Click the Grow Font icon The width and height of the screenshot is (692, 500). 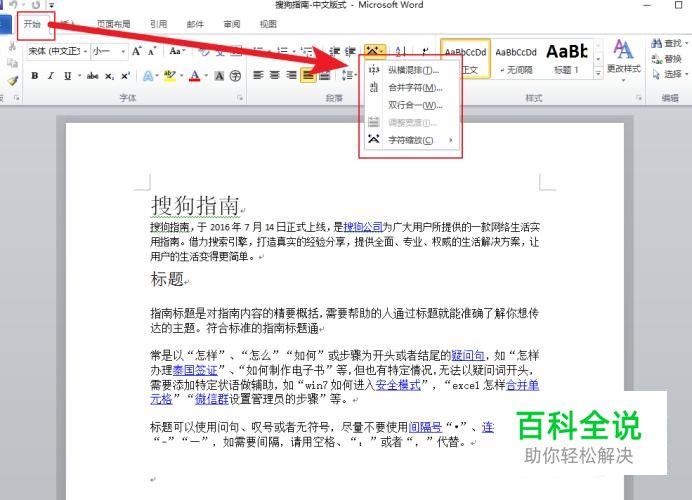point(136,51)
